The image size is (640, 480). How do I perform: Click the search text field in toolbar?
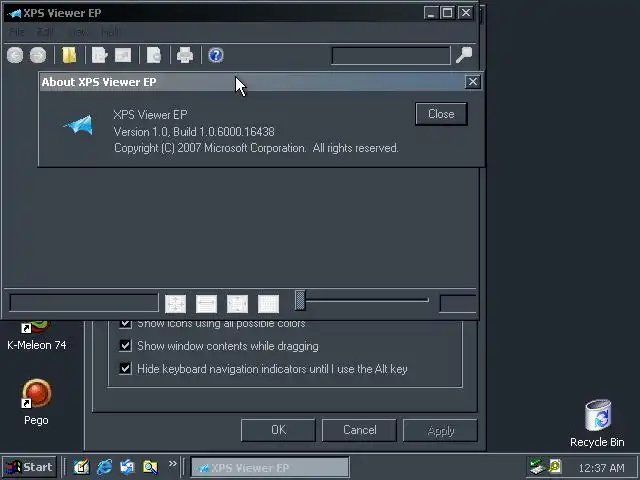[x=391, y=56]
